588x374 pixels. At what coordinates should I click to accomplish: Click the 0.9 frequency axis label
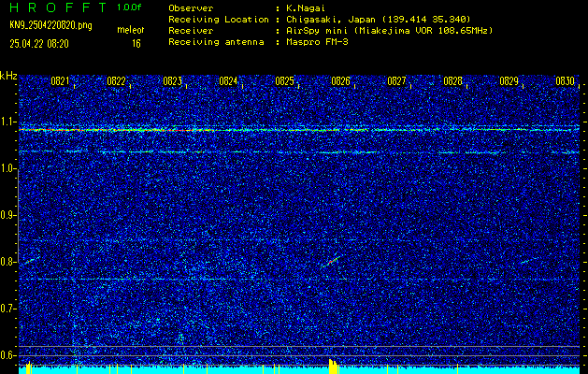tap(7, 215)
